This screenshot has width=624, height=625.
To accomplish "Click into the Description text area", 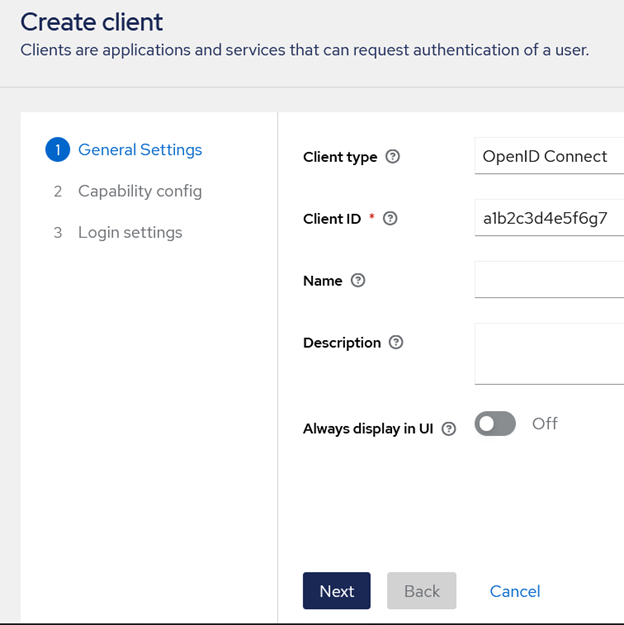I will click(549, 354).
